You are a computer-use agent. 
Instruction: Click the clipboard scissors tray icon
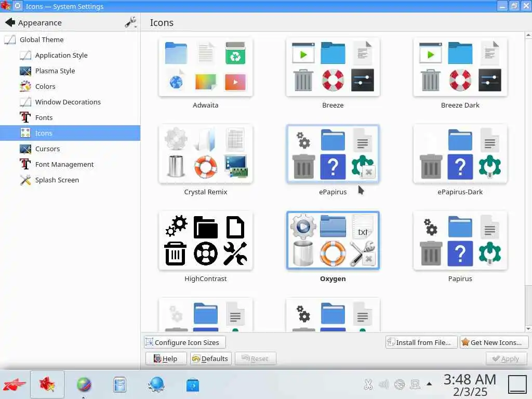click(x=368, y=384)
